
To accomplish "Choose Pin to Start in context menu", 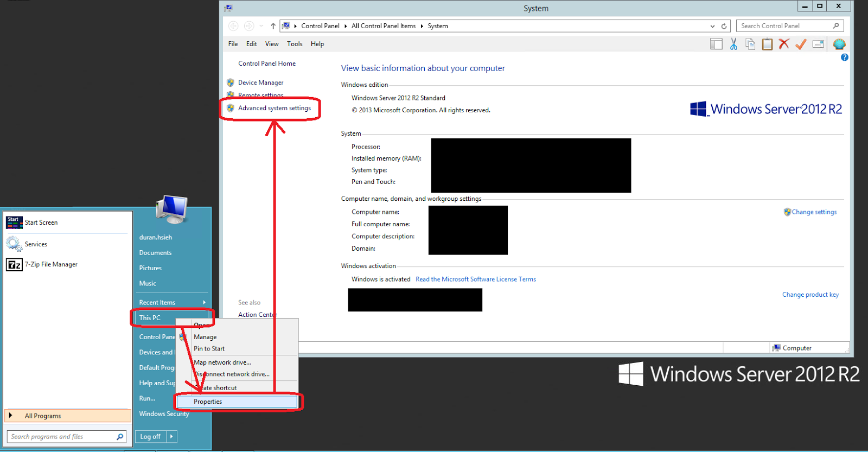I will (237, 348).
